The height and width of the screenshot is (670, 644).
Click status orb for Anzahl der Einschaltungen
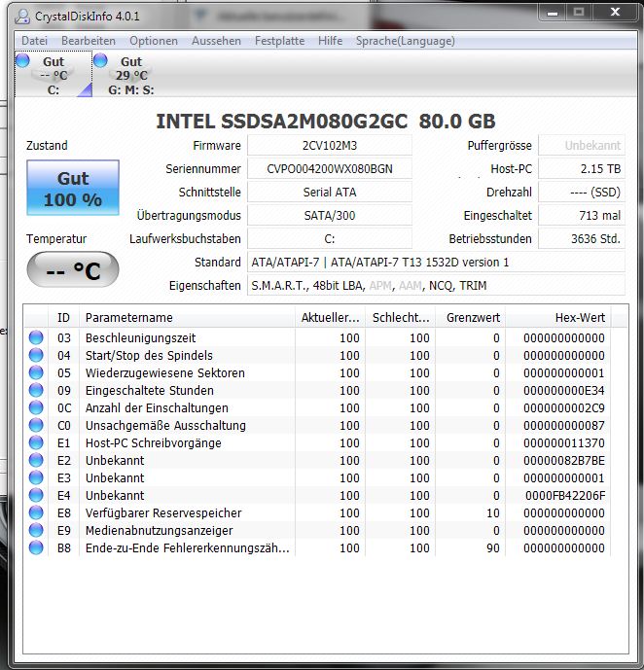[36, 407]
